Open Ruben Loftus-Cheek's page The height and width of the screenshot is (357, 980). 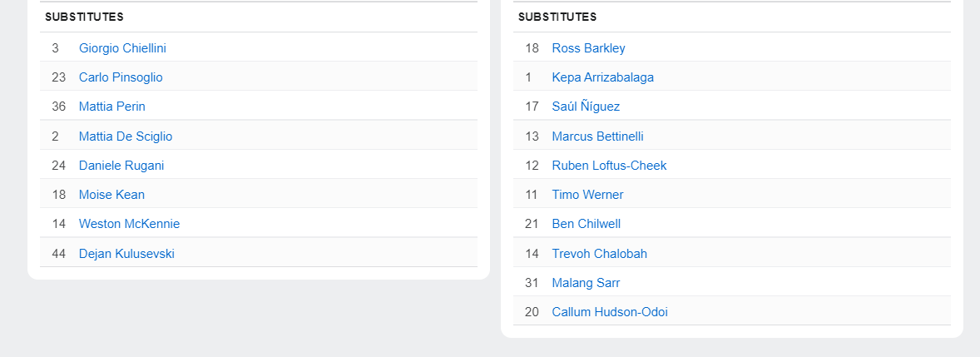click(609, 166)
